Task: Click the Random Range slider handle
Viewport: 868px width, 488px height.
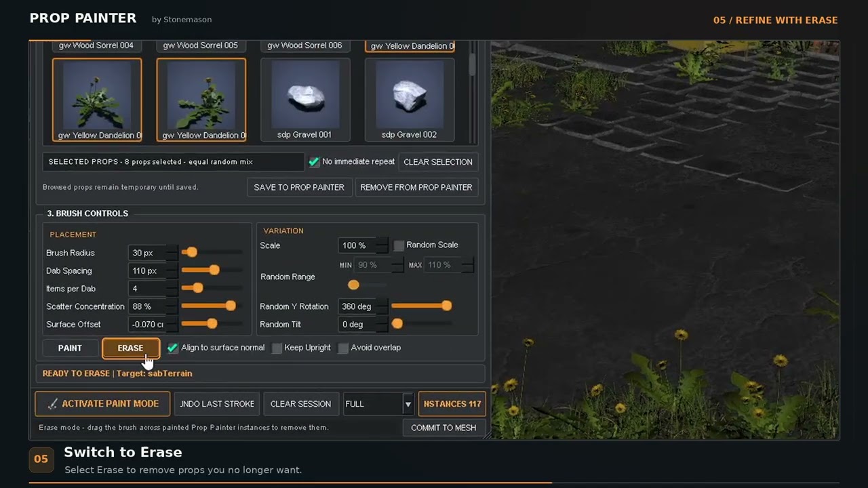Action: [x=353, y=285]
